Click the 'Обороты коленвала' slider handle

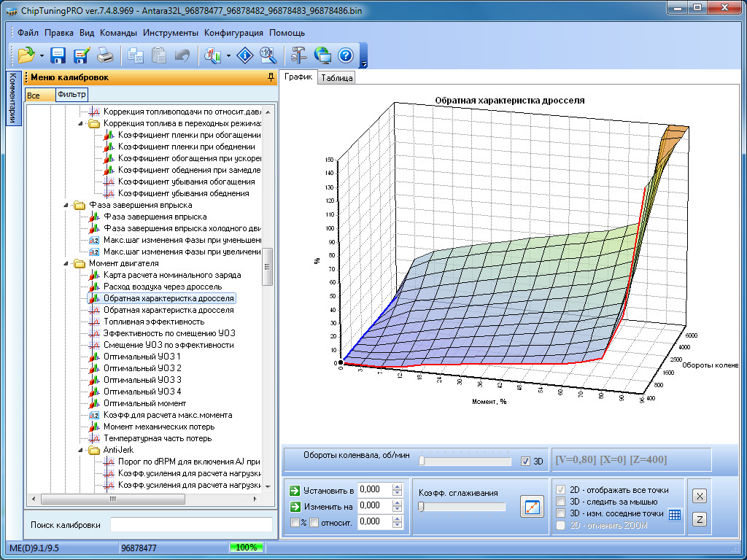[422, 461]
